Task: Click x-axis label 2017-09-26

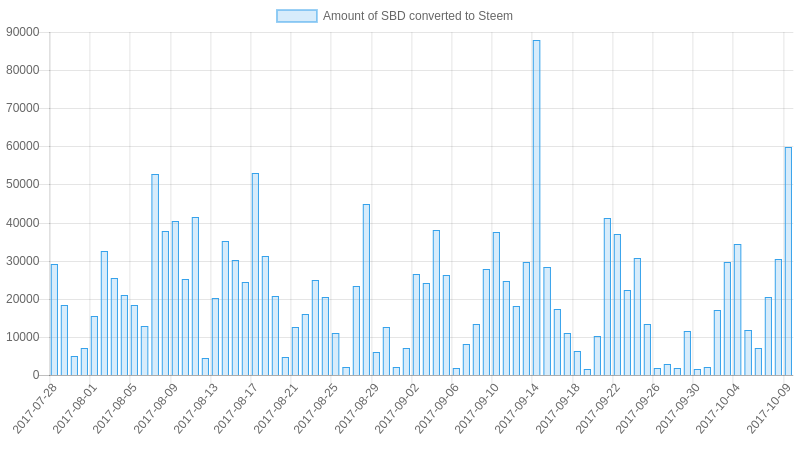Action: coord(637,409)
